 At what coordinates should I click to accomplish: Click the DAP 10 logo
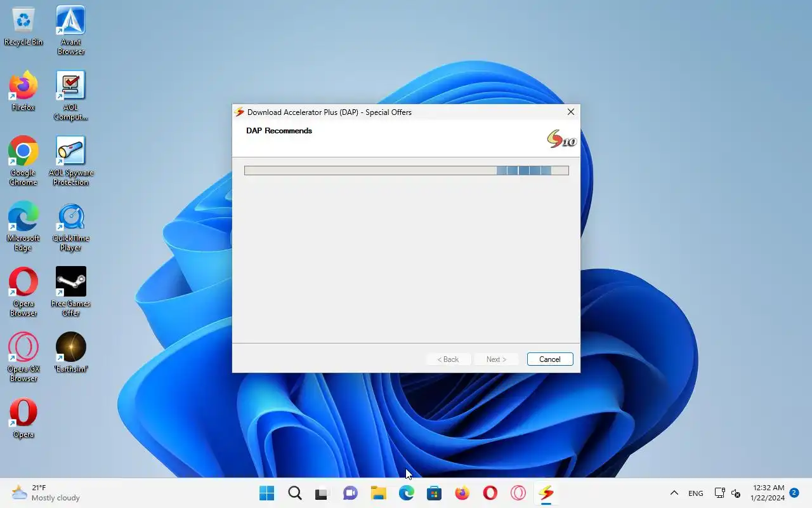(561, 138)
